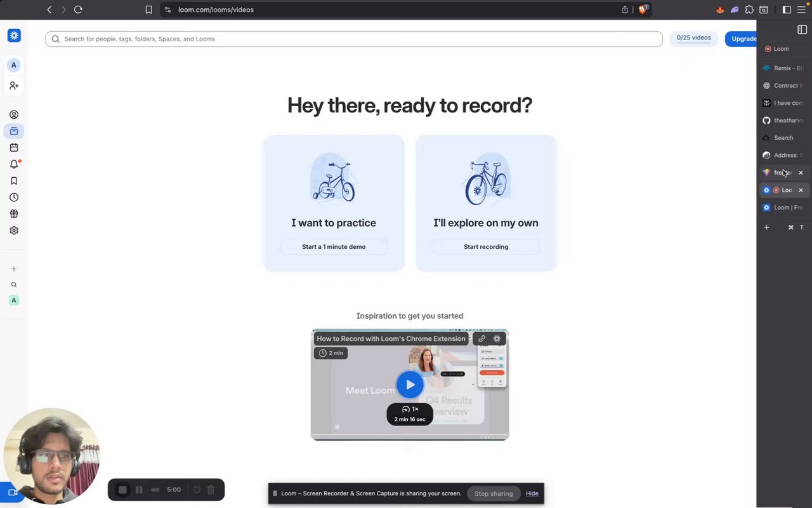Screen dimensions: 812x508
Task: Play the inspiration video
Action: click(410, 384)
